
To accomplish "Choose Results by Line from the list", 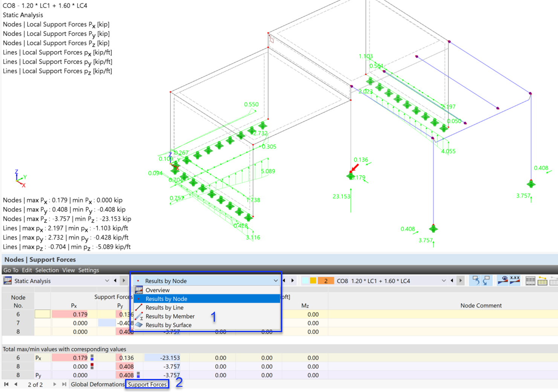I will click(165, 307).
